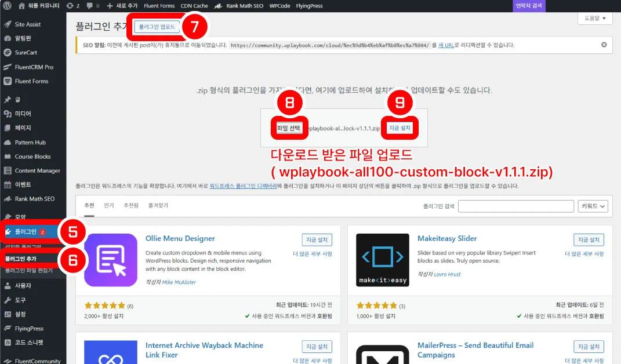This screenshot has width=621, height=364.
Task: Click the Ollie Menu Designer plugin thumbnail
Action: pyautogui.click(x=111, y=260)
